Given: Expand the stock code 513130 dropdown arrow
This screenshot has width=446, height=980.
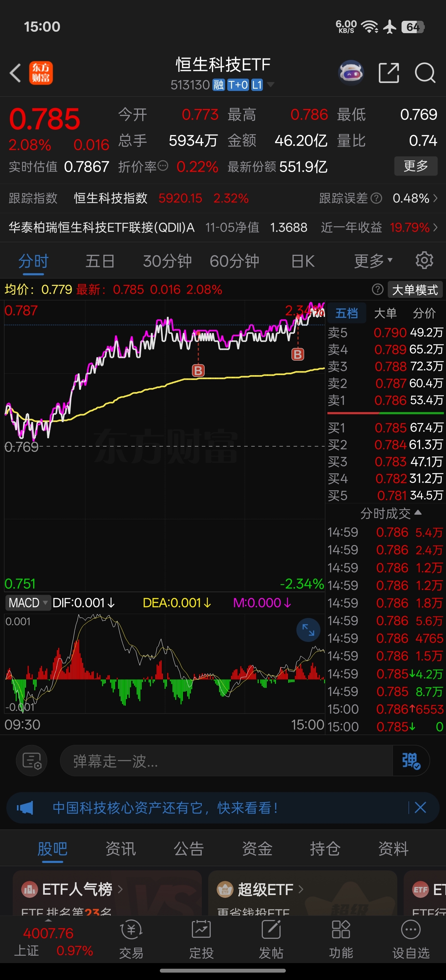Looking at the screenshot, I should coord(270,85).
